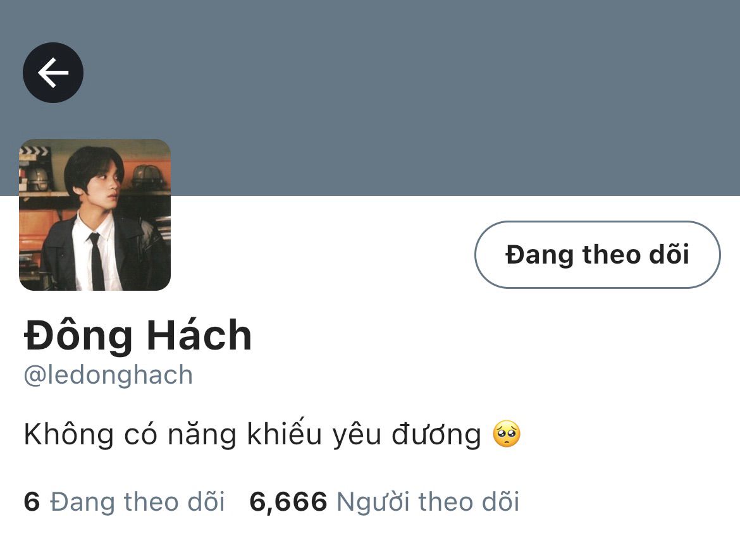Screen dimensions: 740x560
Task: Tap the word đương in the bio
Action: tap(436, 435)
